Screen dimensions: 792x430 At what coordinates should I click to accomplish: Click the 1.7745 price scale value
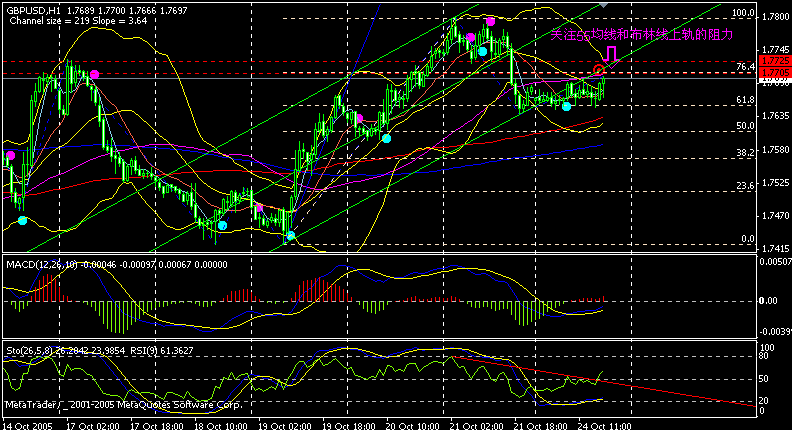(775, 50)
